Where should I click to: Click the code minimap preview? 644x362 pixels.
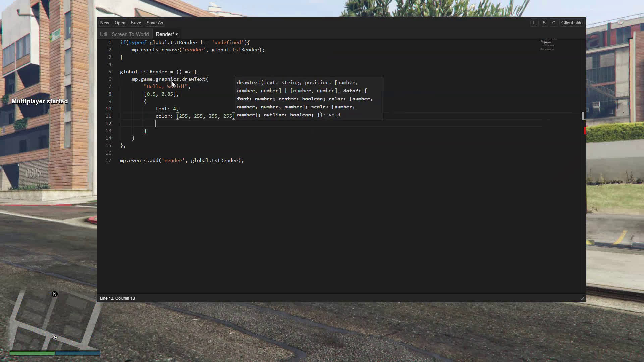tap(548, 45)
